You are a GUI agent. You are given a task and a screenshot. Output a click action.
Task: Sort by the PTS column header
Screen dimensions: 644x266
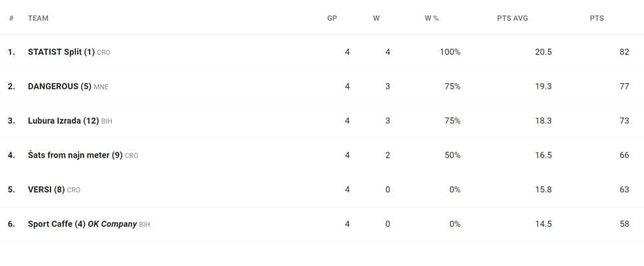click(597, 19)
